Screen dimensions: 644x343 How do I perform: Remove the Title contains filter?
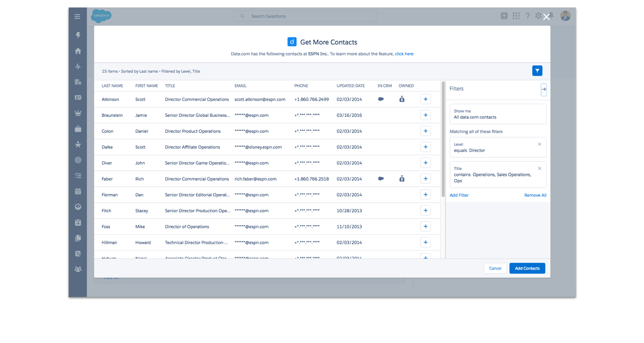tap(539, 168)
